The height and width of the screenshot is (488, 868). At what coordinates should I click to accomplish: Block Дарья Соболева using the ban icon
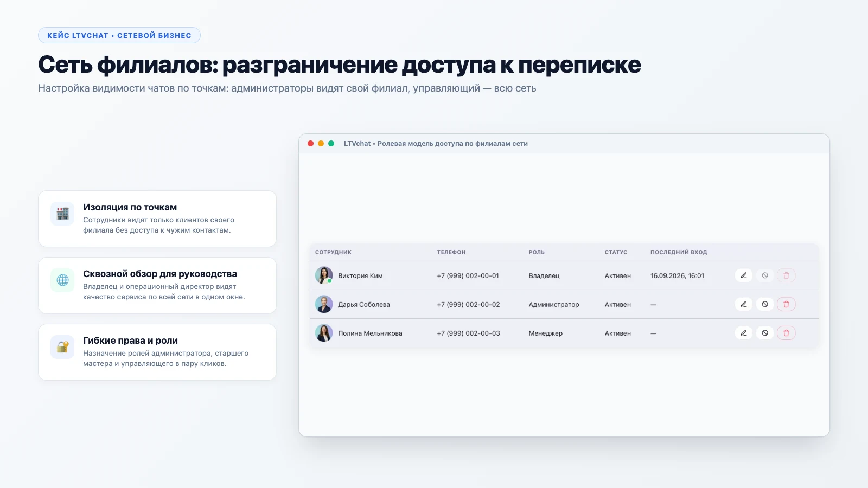tap(765, 304)
